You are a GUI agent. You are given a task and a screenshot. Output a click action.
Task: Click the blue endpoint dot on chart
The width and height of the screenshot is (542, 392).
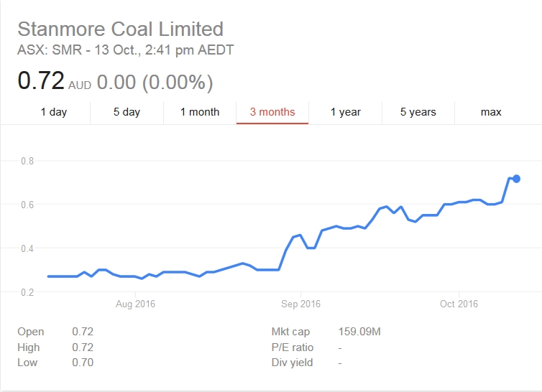(x=516, y=179)
